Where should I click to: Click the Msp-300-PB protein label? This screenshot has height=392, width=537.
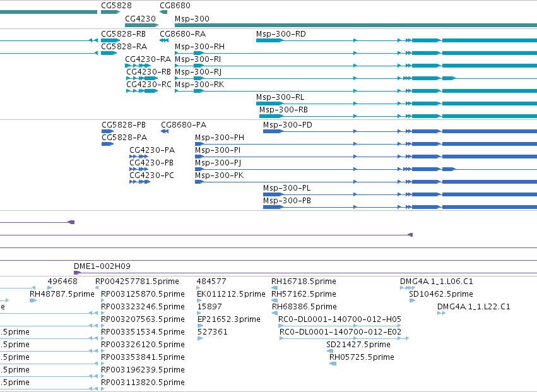pyautogui.click(x=287, y=201)
